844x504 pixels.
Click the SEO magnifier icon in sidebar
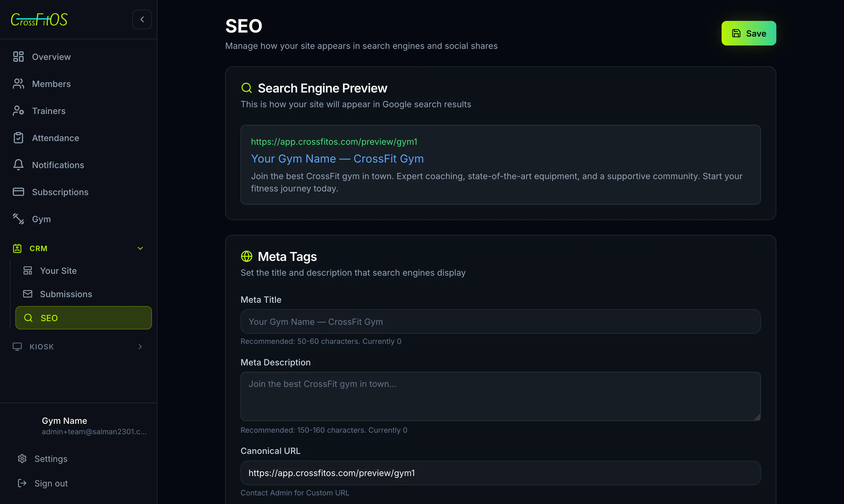[29, 318]
